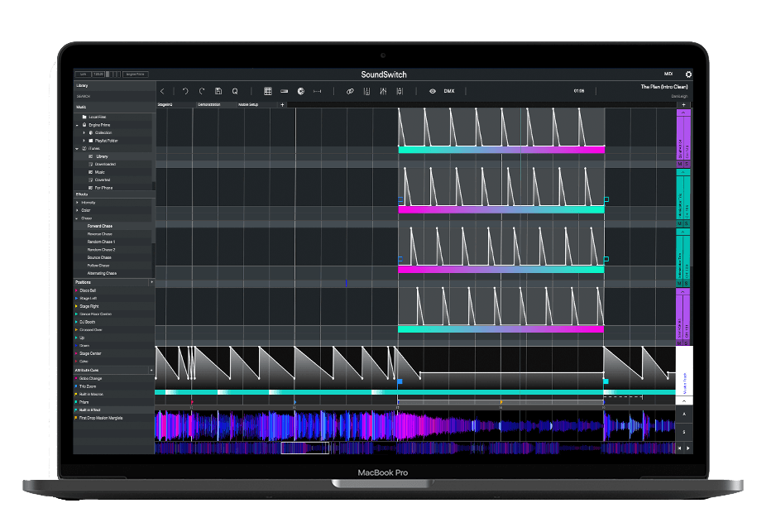Viewport: 771px width, 532px height.
Task: Expand the Color effects category
Action: pyautogui.click(x=77, y=211)
